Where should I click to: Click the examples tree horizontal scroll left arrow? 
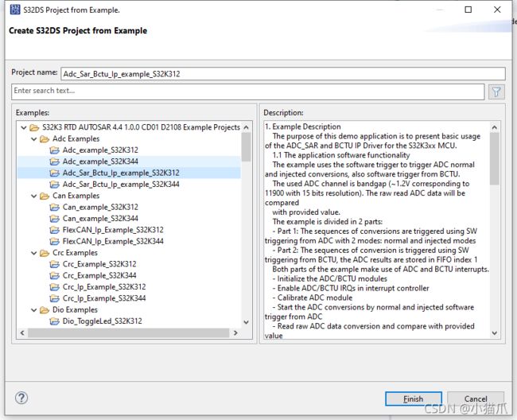click(22, 333)
